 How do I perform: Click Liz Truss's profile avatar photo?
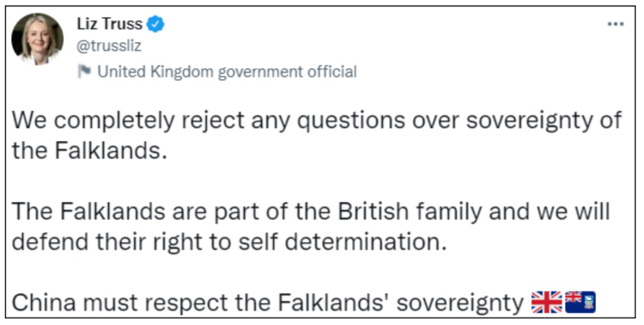point(38,38)
